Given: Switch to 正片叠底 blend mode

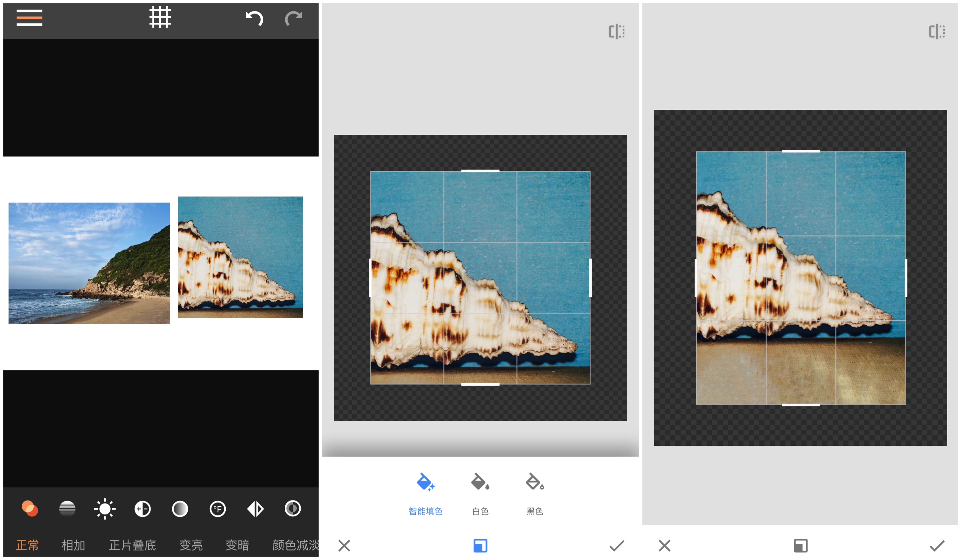Looking at the screenshot, I should pos(132,545).
